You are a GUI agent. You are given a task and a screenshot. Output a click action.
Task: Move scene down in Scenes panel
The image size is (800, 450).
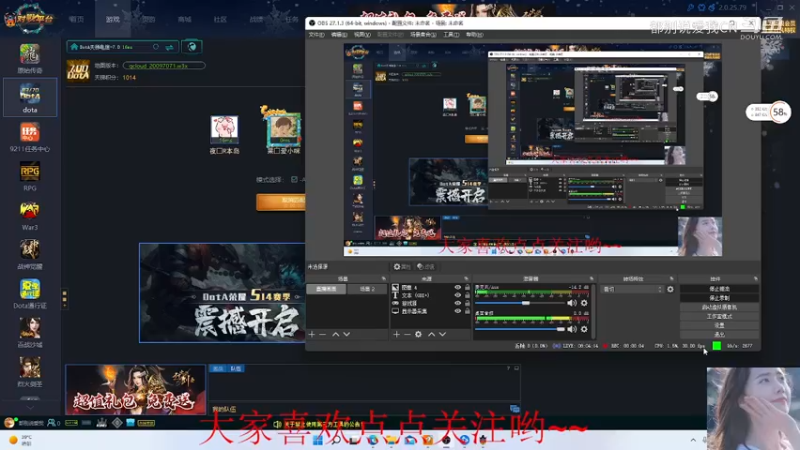coord(346,334)
